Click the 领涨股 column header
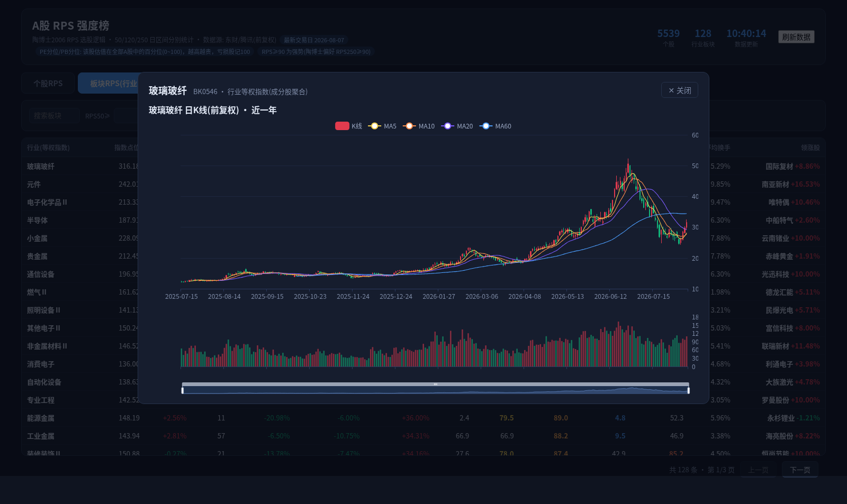847x504 pixels. (x=810, y=148)
